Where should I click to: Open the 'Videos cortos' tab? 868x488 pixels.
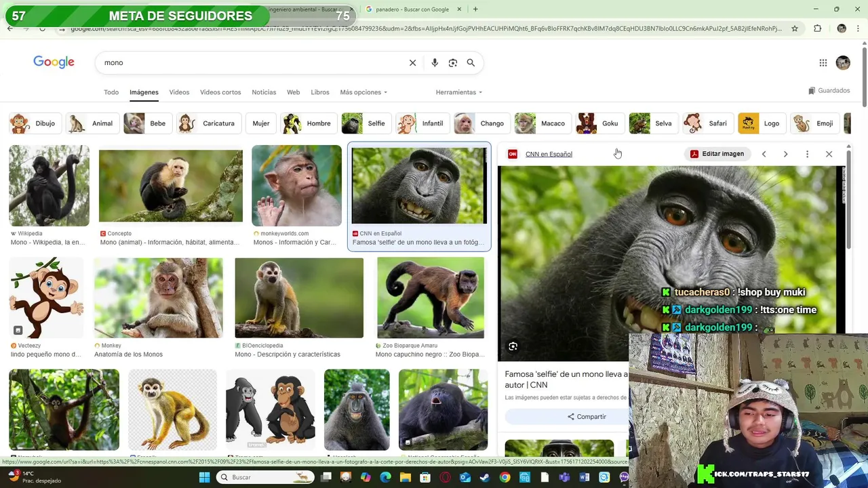(220, 92)
